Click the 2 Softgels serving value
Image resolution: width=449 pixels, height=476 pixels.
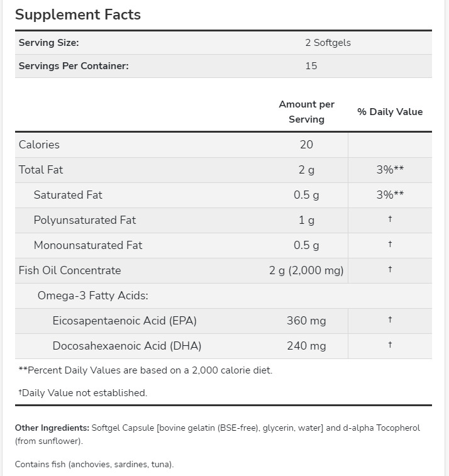(328, 43)
